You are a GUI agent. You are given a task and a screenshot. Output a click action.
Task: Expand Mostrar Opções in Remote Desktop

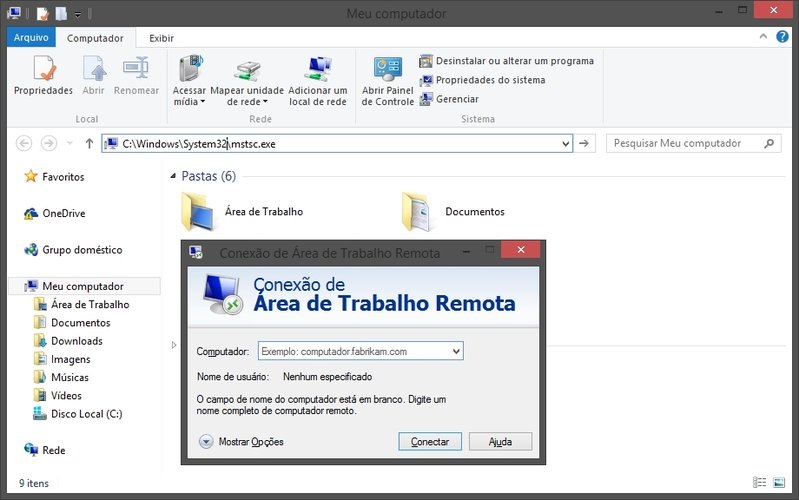click(241, 441)
